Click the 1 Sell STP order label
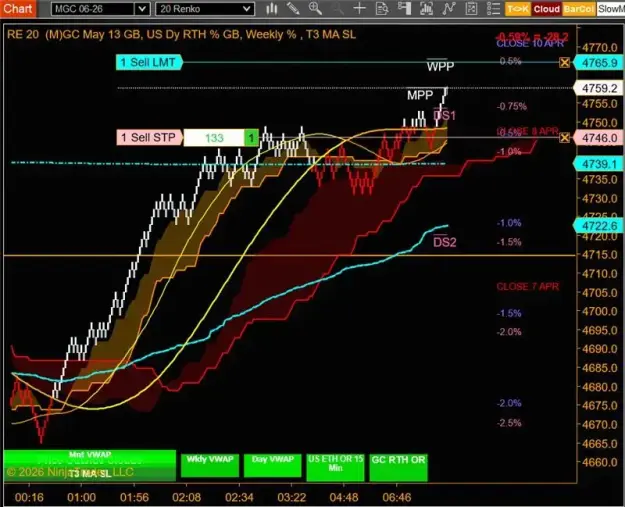625x507 pixels. tap(149, 138)
